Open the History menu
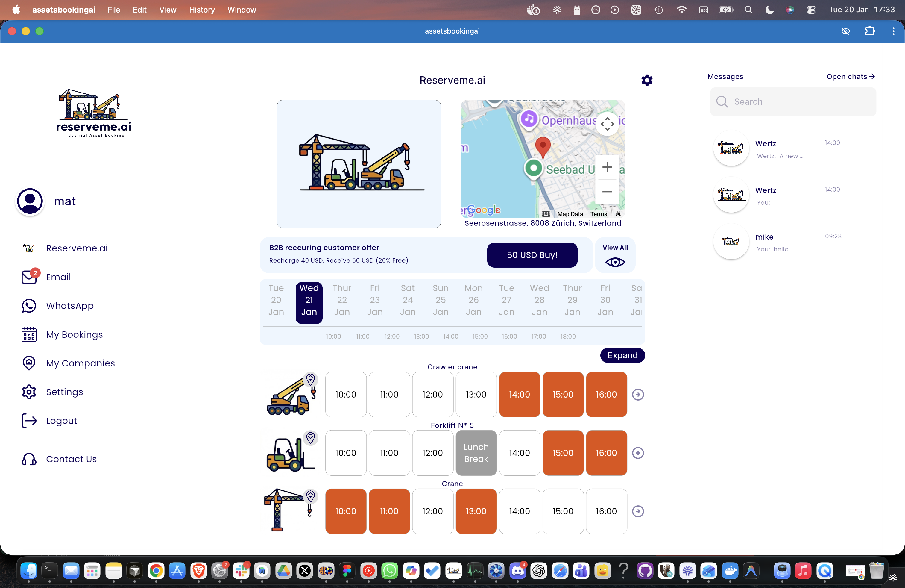905x588 pixels. pyautogui.click(x=201, y=10)
